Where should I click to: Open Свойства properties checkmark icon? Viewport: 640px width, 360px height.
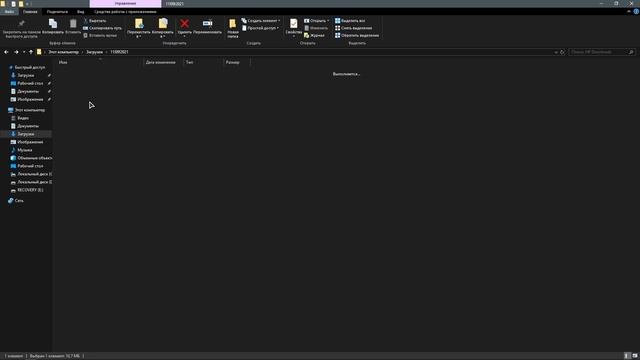click(x=293, y=24)
